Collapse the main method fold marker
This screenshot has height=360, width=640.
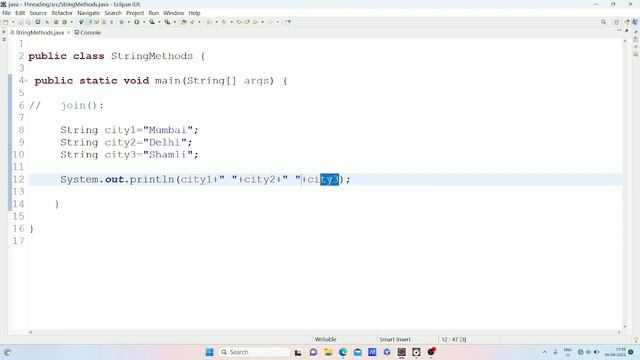[x=27, y=80]
